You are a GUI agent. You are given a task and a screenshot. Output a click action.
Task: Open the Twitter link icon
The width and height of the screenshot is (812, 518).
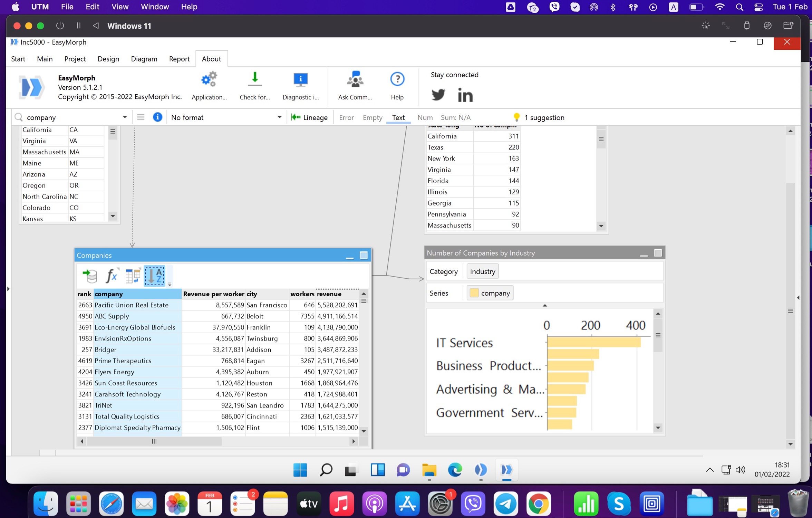tap(438, 95)
